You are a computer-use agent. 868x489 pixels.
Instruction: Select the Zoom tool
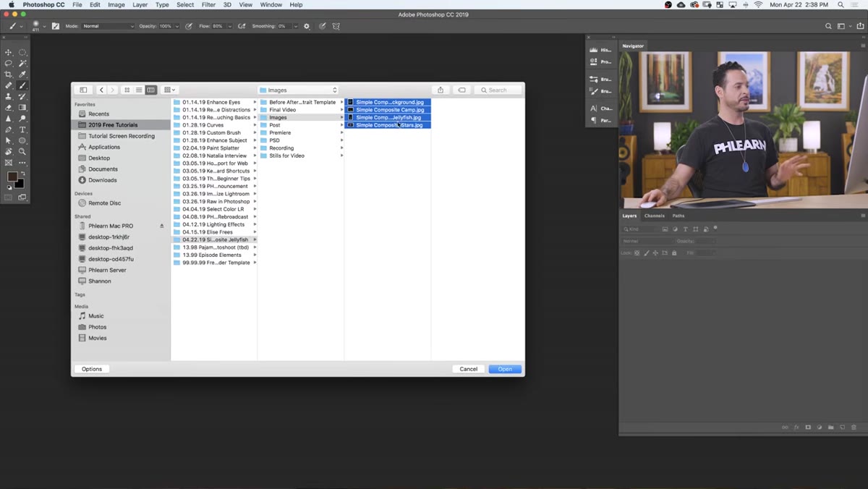(22, 152)
